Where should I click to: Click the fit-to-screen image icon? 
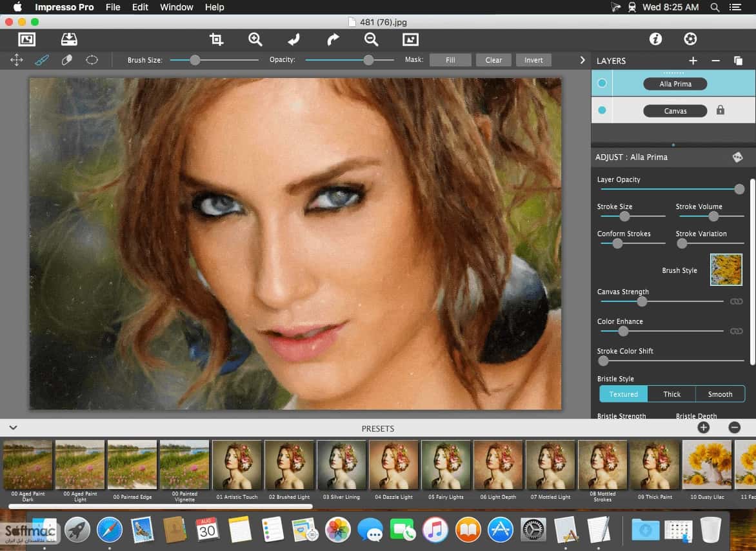410,39
